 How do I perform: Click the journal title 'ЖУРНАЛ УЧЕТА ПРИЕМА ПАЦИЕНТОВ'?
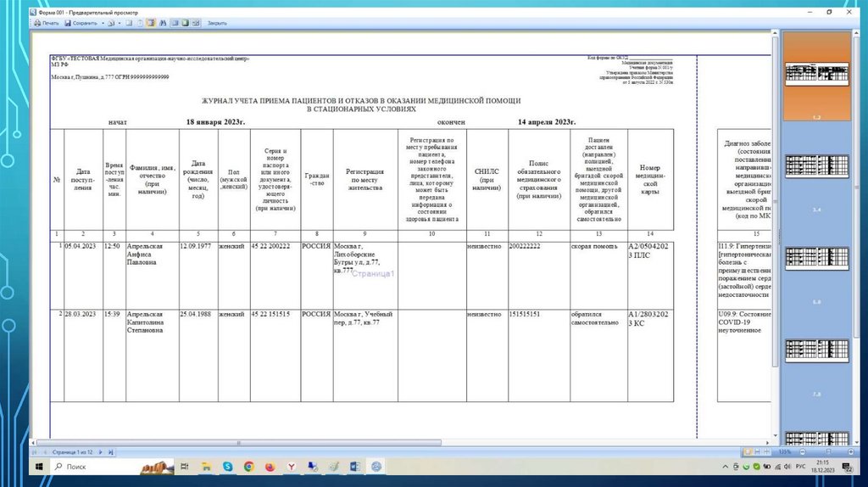tap(361, 104)
